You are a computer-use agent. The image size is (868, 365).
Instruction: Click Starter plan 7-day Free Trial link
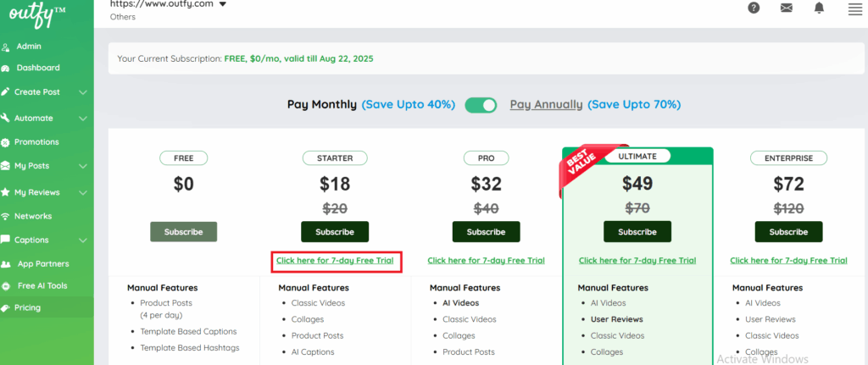tap(335, 261)
